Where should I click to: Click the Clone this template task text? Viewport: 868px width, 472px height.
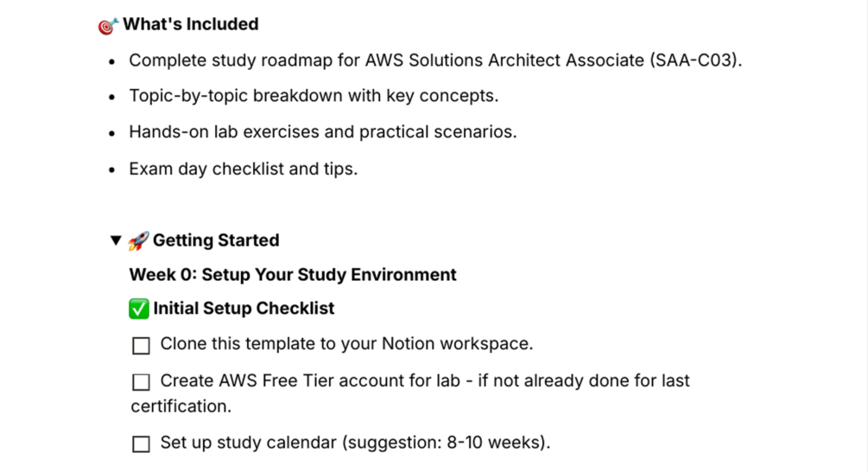(x=346, y=344)
